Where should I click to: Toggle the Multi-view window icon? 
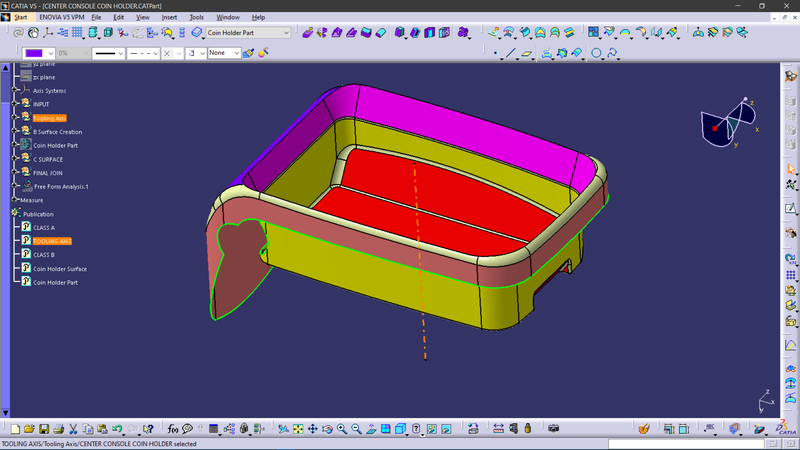tap(386, 429)
